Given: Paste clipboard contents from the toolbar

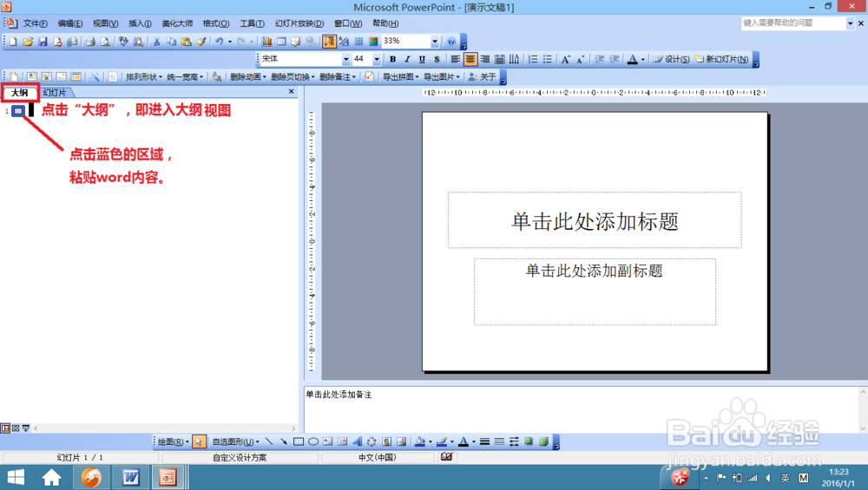Looking at the screenshot, I should click(x=187, y=42).
